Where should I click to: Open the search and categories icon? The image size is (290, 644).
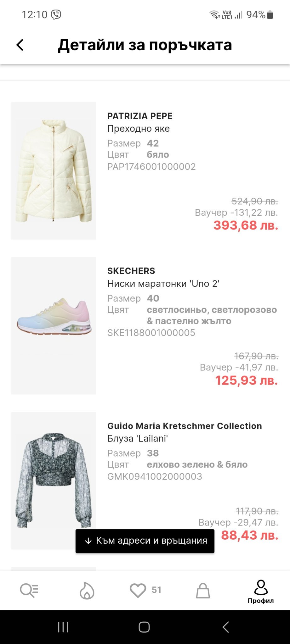coord(29,590)
